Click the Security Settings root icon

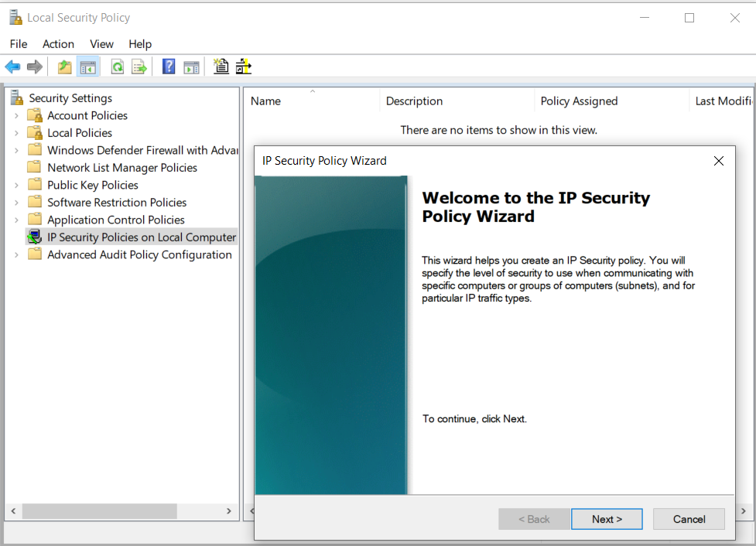17,97
